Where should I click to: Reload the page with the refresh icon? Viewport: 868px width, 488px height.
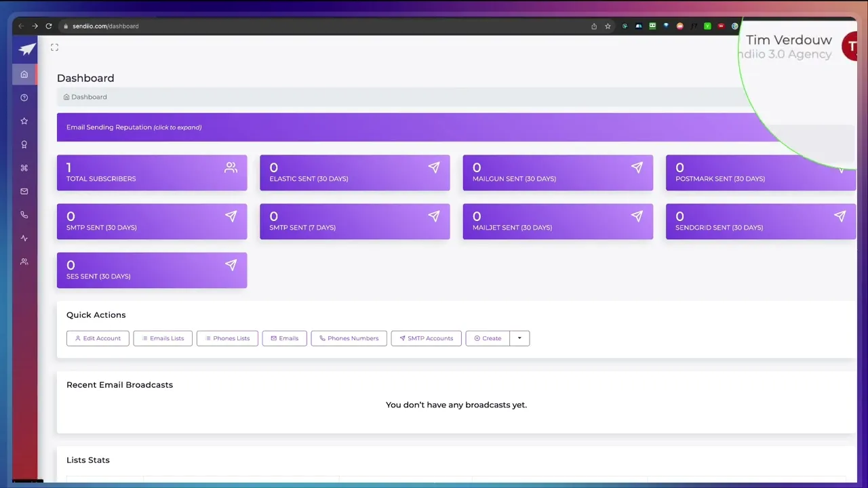coord(49,26)
